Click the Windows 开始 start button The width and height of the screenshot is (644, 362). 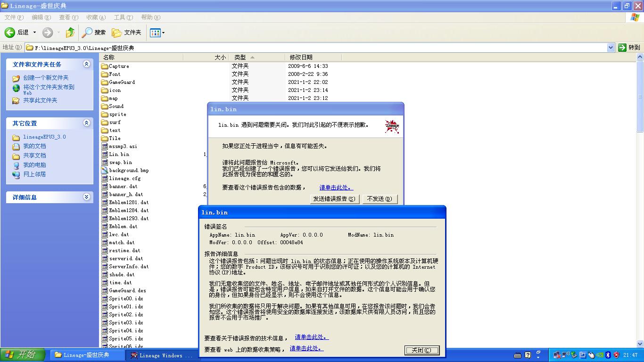22,355
